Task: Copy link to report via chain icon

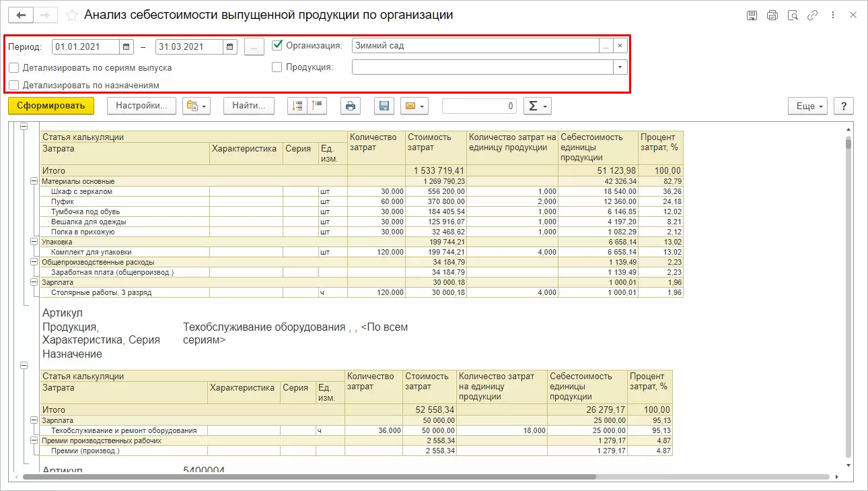Action: (x=813, y=15)
